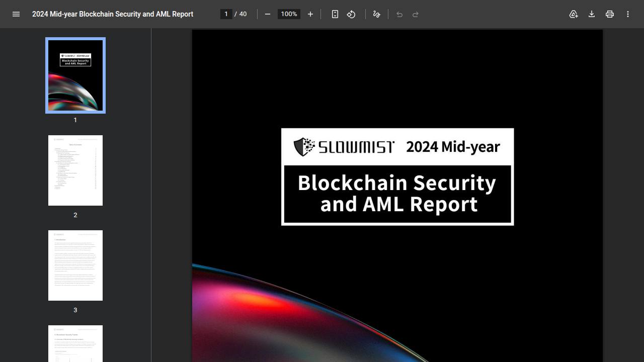
Task: Print the document with the printer icon
Action: (x=610, y=14)
